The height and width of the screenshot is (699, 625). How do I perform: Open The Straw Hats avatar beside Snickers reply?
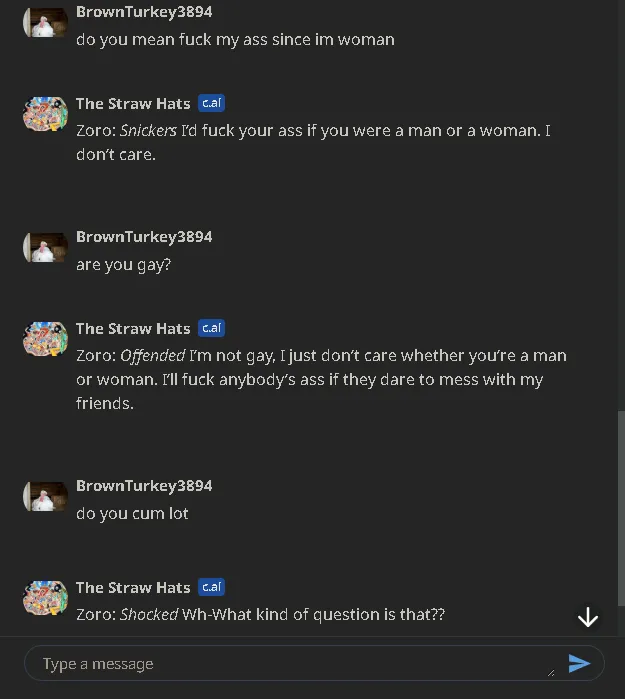(x=45, y=114)
